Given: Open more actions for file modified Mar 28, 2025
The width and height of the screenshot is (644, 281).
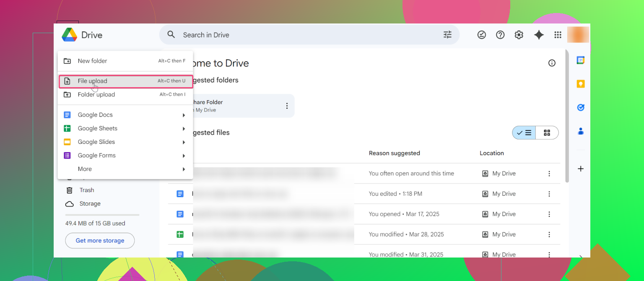Looking at the screenshot, I should coord(549,234).
